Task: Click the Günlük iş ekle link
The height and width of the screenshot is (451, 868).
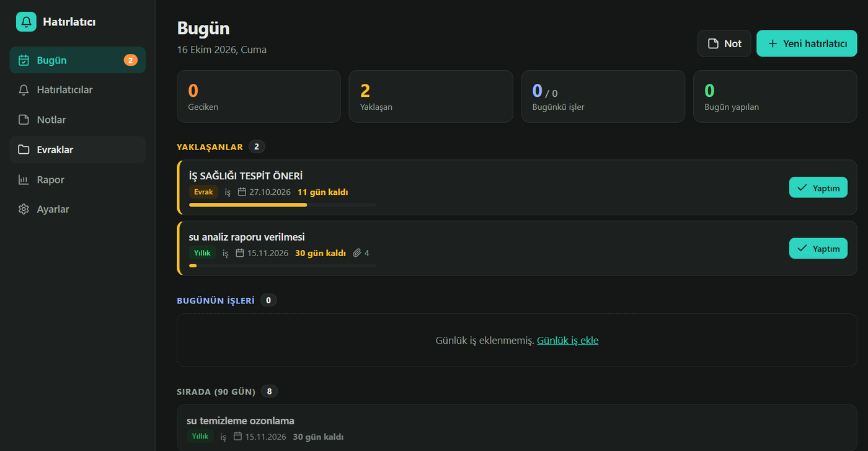Action: (568, 340)
